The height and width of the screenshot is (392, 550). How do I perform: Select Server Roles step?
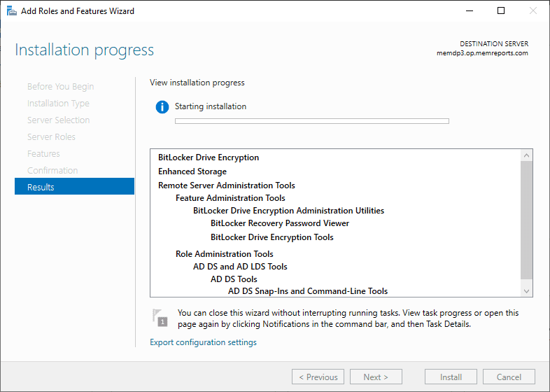[51, 137]
